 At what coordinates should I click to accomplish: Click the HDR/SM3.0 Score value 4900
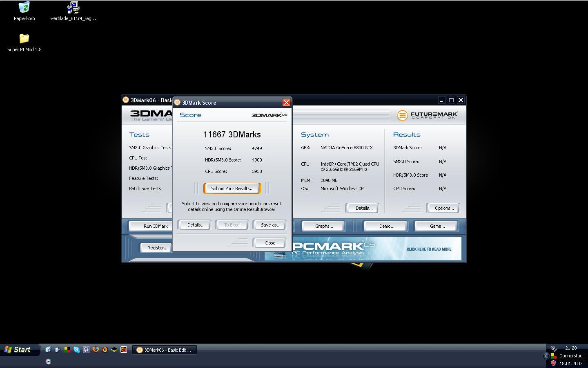point(257,160)
